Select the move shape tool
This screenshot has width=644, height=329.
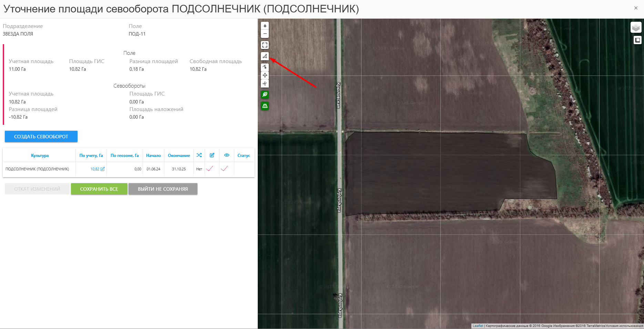265,75
